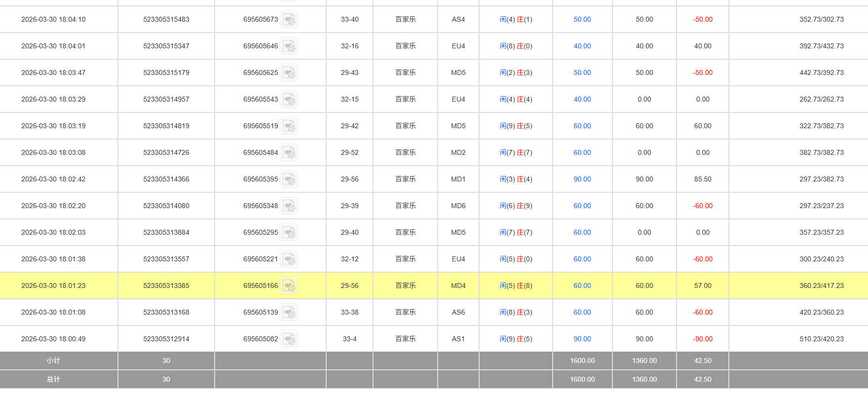Viewport: 868px width, 394px height.
Task: Select the row timestamped 2026-03-30 18:02:20
Action: pyautogui.click(x=53, y=206)
